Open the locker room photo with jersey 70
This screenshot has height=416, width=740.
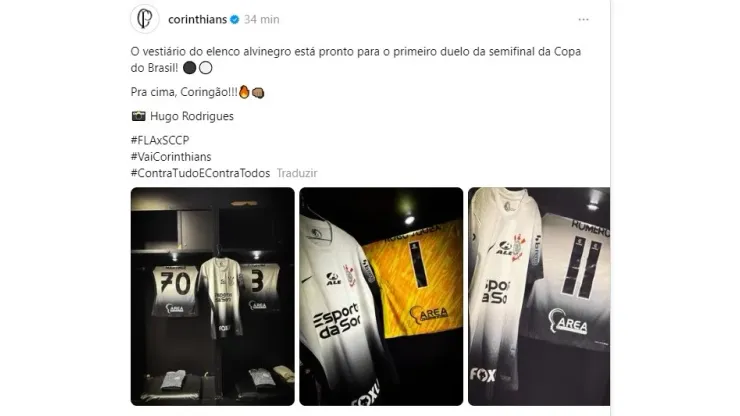click(212, 297)
